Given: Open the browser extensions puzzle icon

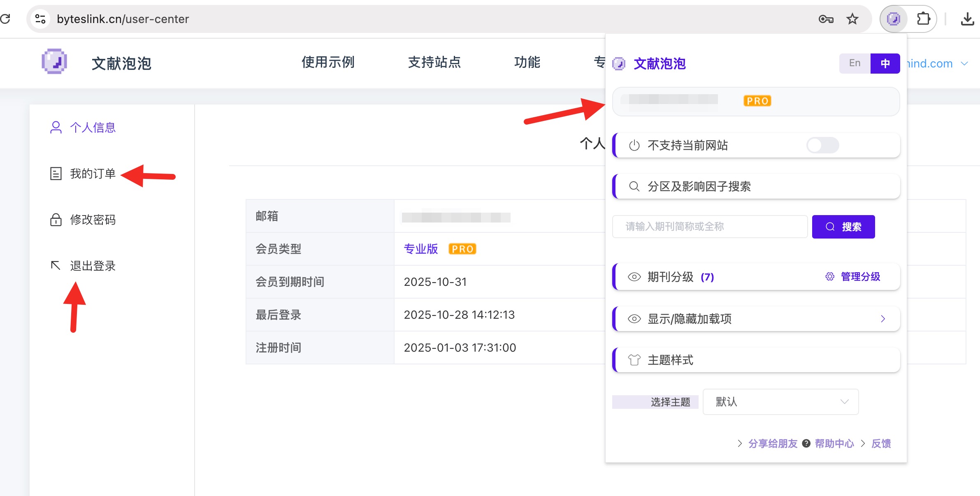Looking at the screenshot, I should [x=923, y=19].
